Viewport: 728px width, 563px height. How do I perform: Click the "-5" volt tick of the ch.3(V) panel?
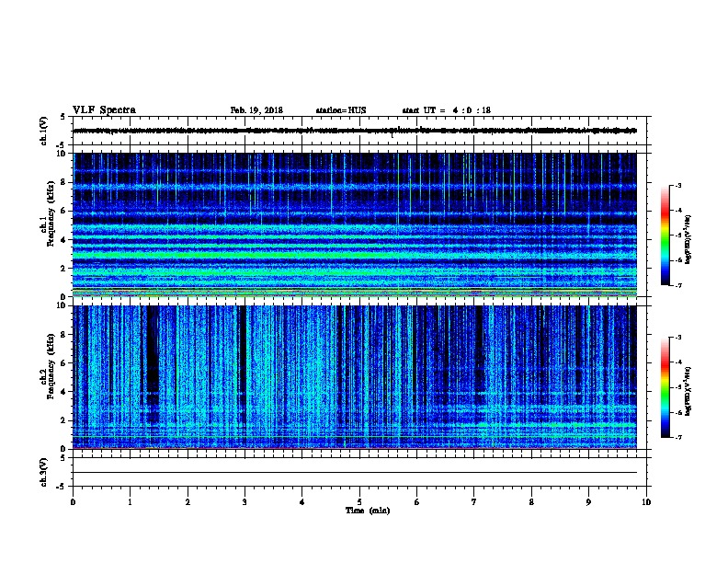[62, 487]
